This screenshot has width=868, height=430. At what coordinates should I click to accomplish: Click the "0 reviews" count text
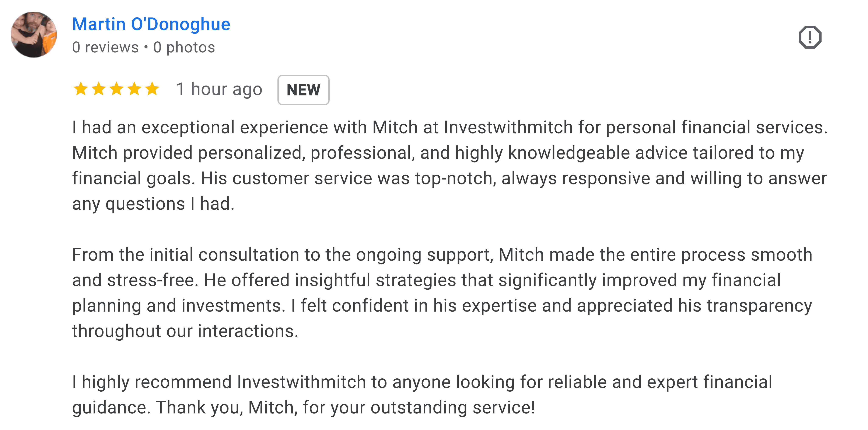click(x=105, y=48)
